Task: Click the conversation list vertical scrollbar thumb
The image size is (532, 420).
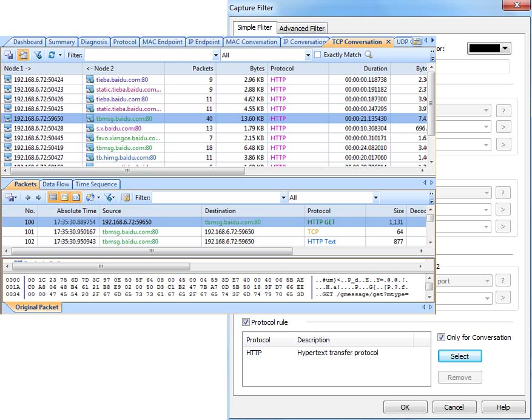Action: pos(431,104)
